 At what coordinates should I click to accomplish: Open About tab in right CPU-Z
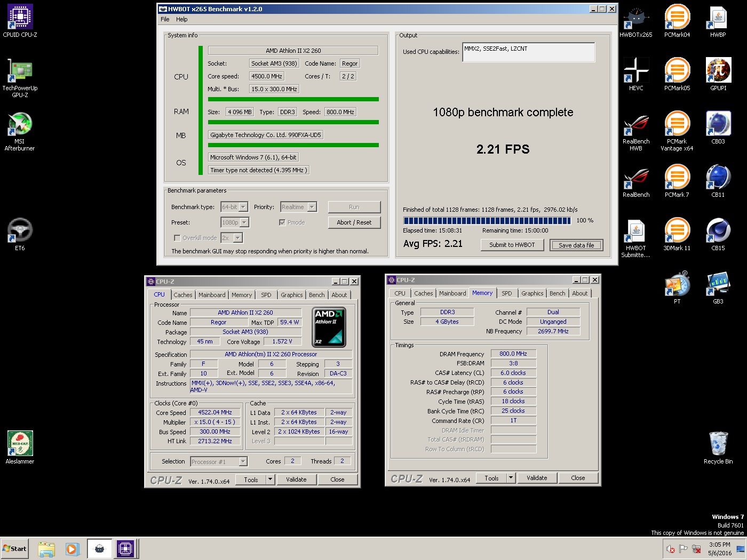[x=580, y=293]
